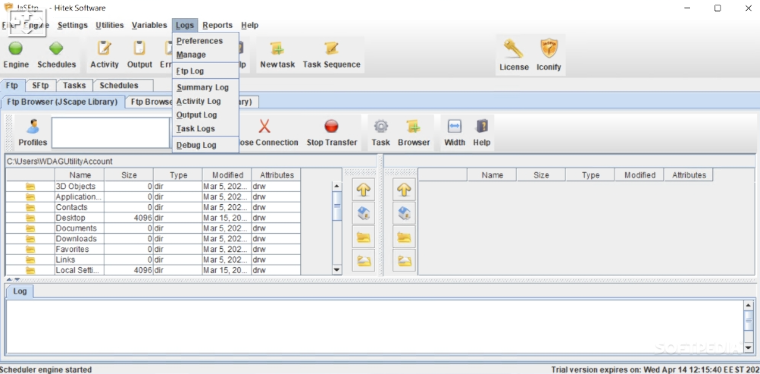This screenshot has height=374, width=760.
Task: Open the License key icon
Action: pos(513,48)
